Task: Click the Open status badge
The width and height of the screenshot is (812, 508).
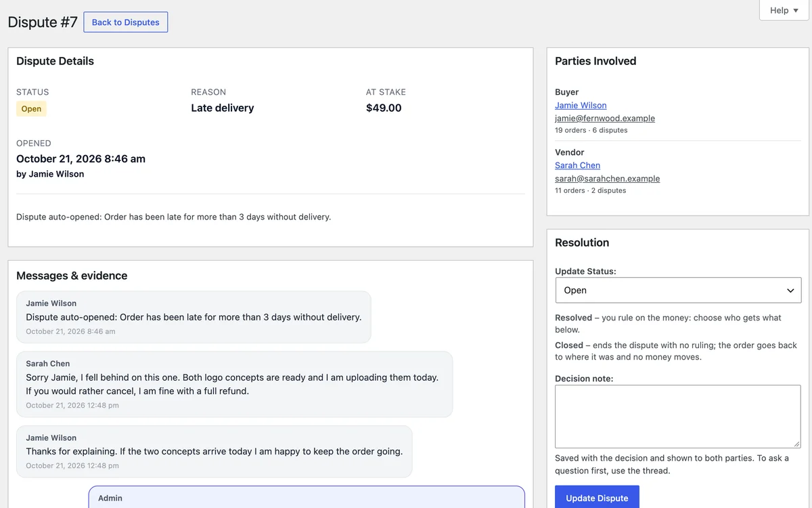Action: [31, 109]
